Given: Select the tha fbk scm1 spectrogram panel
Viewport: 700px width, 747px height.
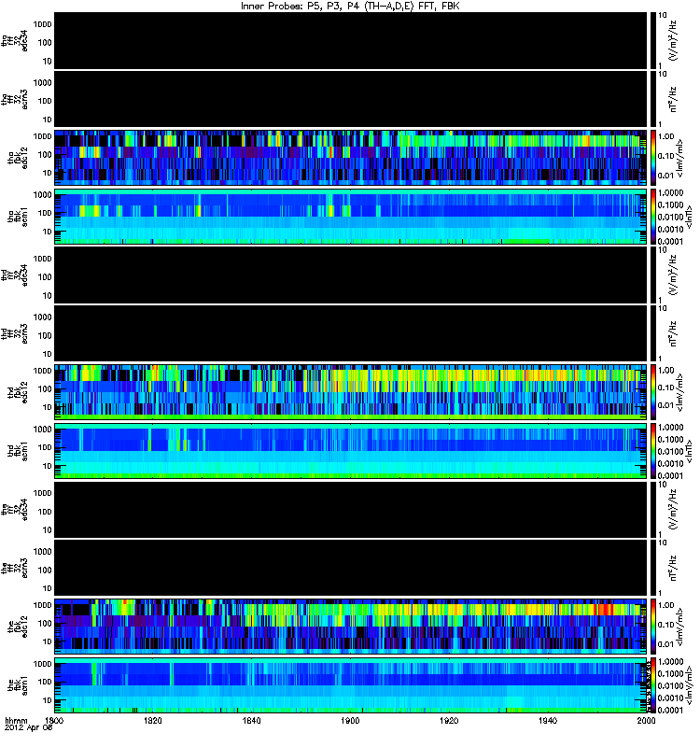Looking at the screenshot, I should tap(351, 217).
